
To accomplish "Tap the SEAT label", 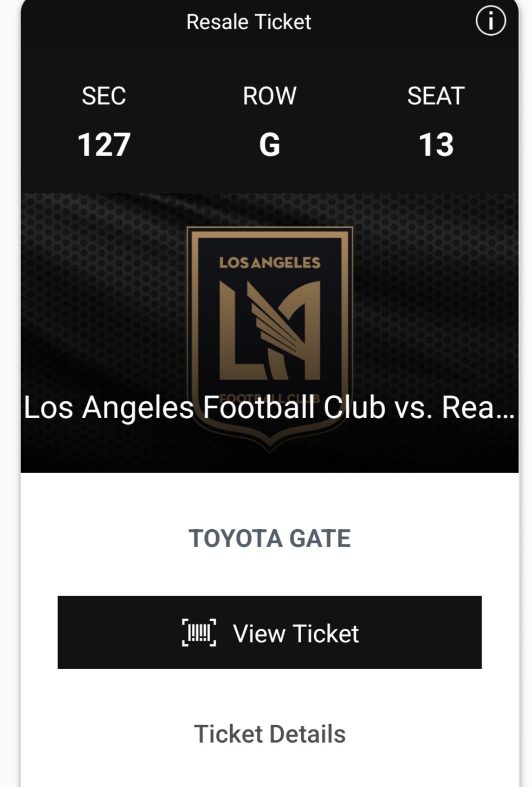I will tap(436, 96).
